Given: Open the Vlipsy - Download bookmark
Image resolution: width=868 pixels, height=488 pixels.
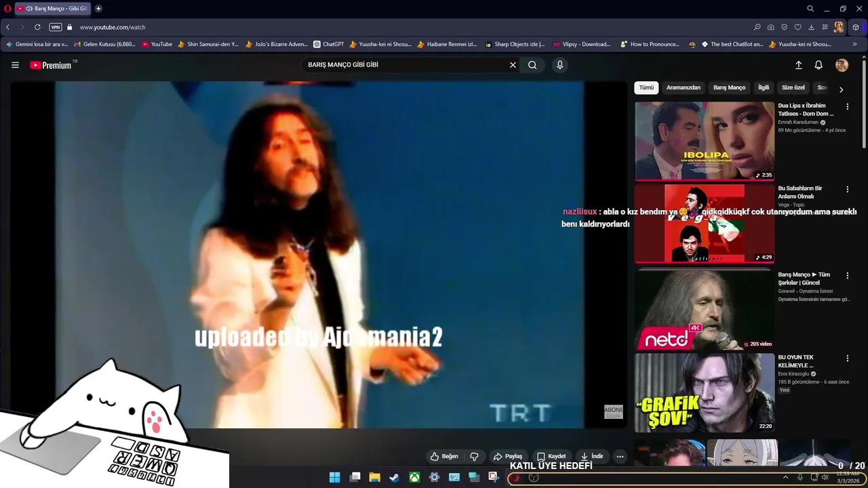Looking at the screenshot, I should pyautogui.click(x=582, y=44).
